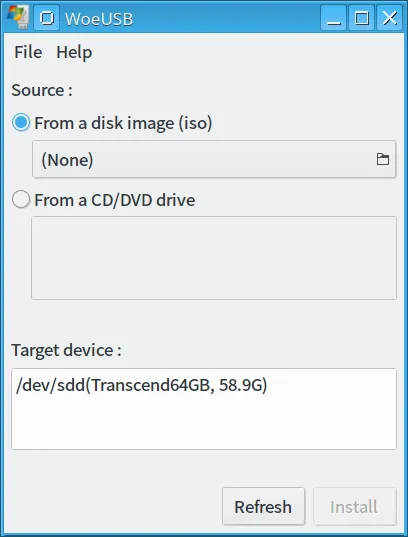This screenshot has height=537, width=408.
Task: Open the Help menu
Action: (74, 52)
